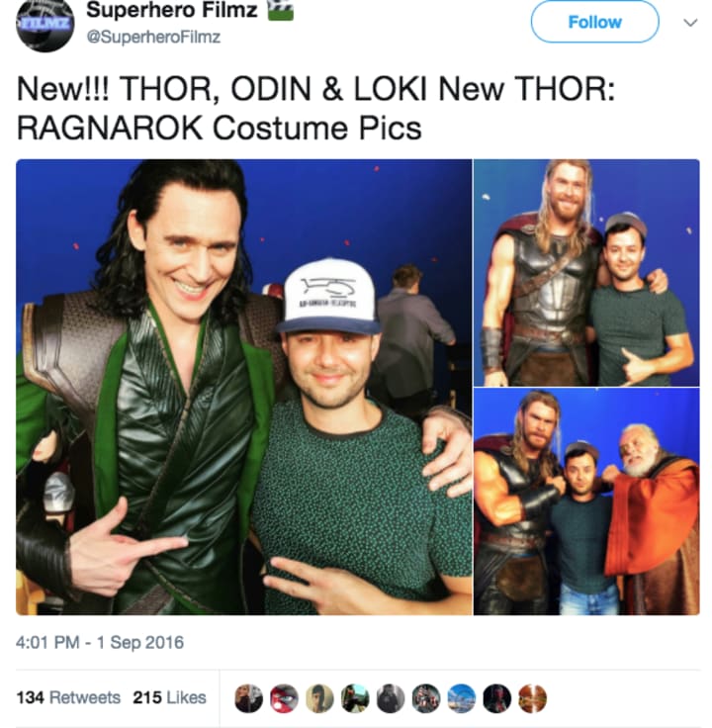The image size is (712, 728).
Task: Click the first liker avatar
Action: click(x=249, y=698)
